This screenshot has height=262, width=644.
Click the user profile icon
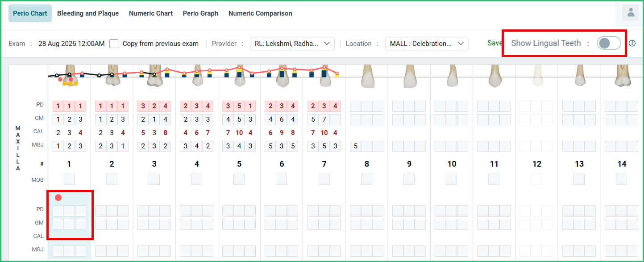(631, 13)
